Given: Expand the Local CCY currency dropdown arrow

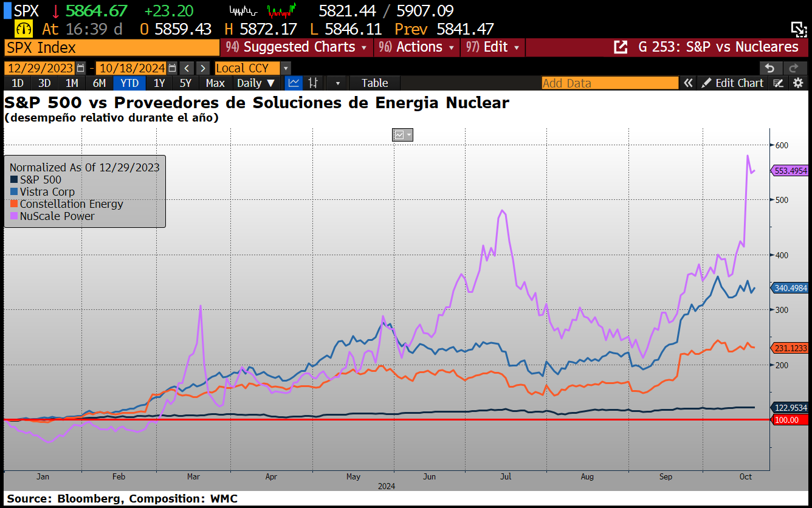Looking at the screenshot, I should 286,68.
